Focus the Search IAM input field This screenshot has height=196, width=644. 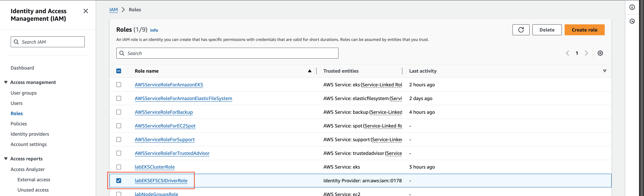pyautogui.click(x=48, y=42)
